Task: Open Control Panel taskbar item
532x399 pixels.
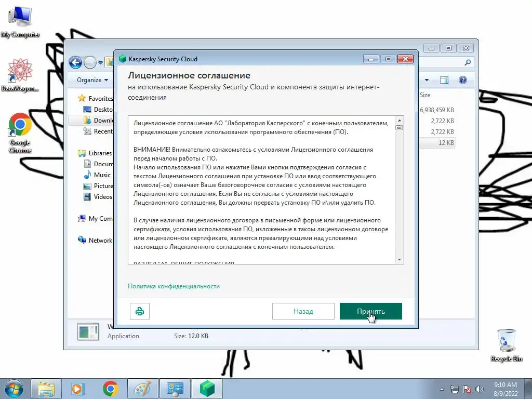Action: click(175, 389)
